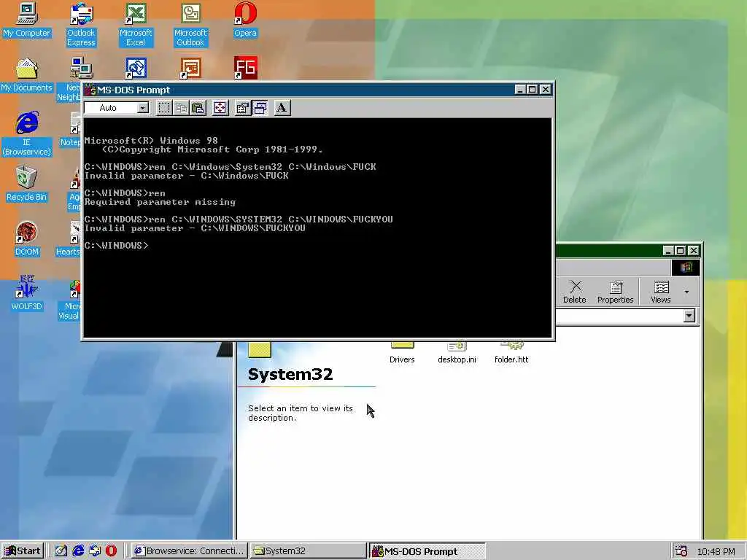This screenshot has width=747, height=560.
Task: Select the My Documents desktop folder
Action: pyautogui.click(x=27, y=75)
